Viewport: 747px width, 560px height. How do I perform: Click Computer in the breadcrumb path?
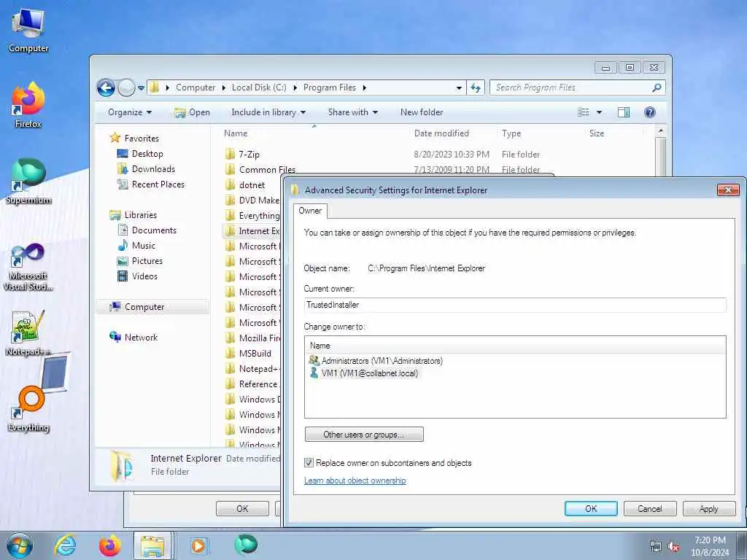196,87
